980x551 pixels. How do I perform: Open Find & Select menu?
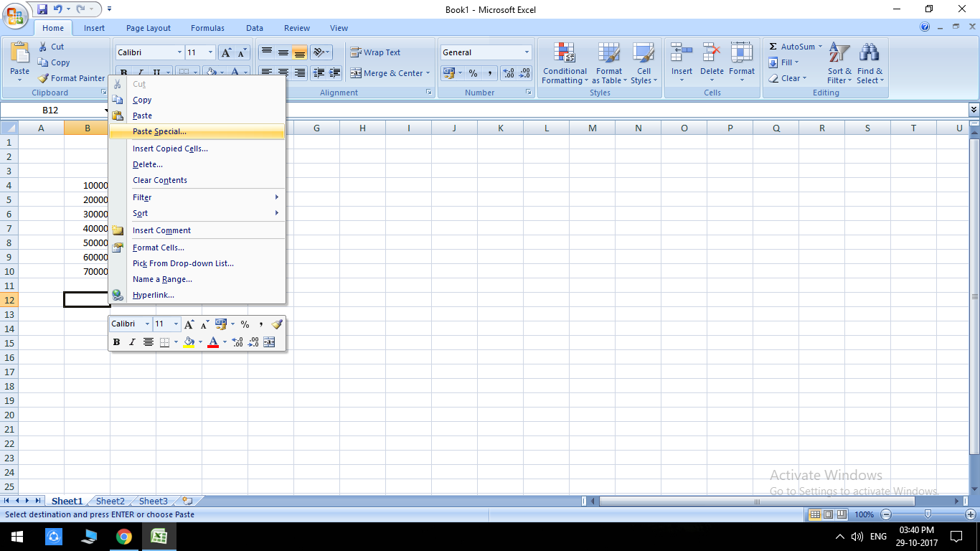pos(870,64)
